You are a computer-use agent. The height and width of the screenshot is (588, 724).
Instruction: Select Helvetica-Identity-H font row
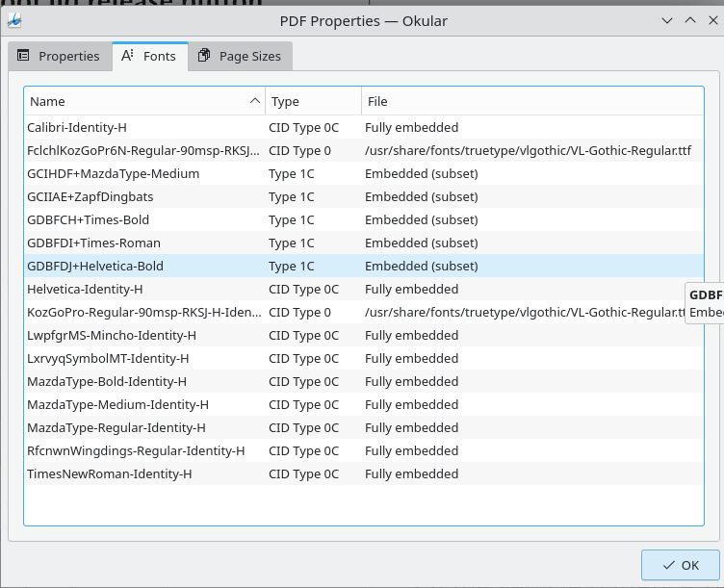click(364, 289)
